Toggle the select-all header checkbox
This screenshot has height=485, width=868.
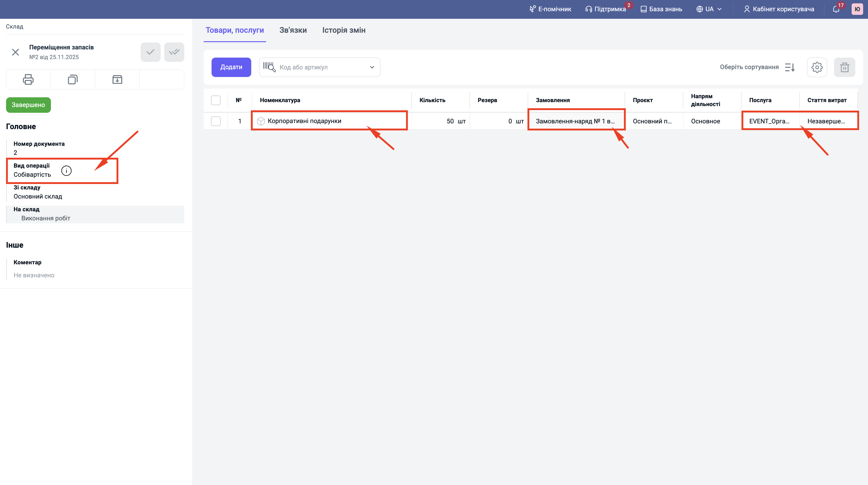pyautogui.click(x=216, y=100)
